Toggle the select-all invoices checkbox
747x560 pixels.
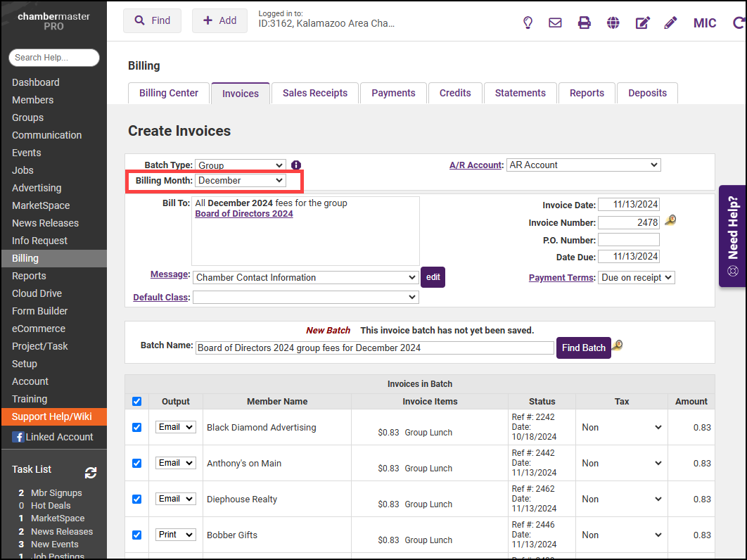137,401
